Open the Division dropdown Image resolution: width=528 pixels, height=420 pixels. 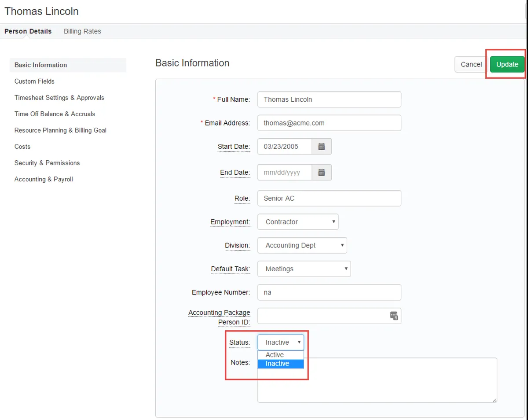(x=302, y=245)
